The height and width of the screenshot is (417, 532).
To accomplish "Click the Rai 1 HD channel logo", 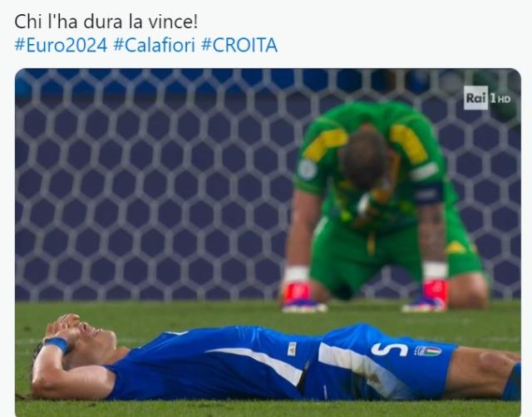I will [487, 98].
